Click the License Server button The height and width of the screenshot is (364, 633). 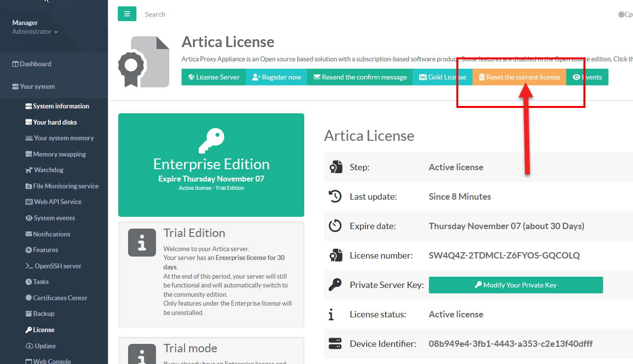coord(213,77)
